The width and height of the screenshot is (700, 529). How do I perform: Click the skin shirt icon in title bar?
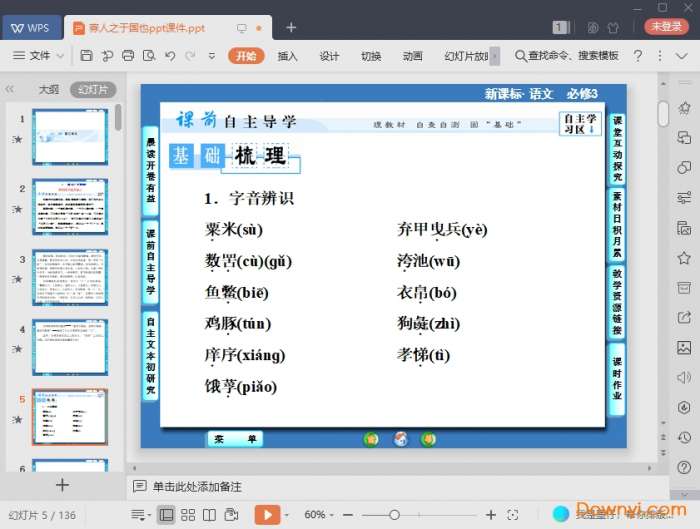click(x=613, y=28)
